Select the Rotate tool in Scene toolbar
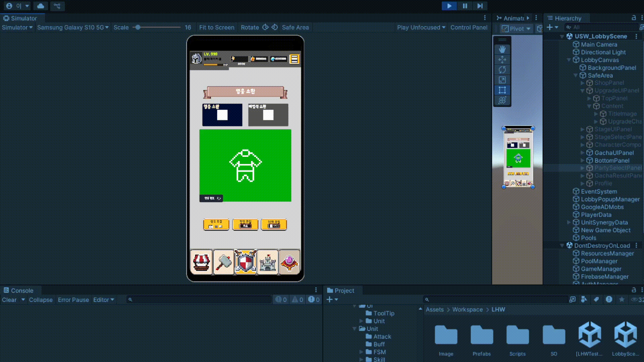This screenshot has width=644, height=362. [502, 70]
